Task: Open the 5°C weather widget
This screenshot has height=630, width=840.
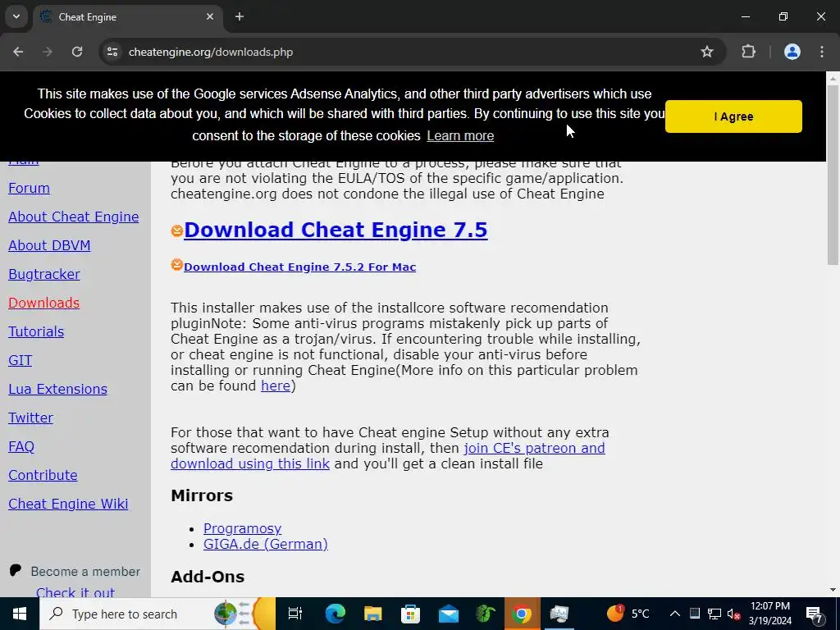Action: [x=628, y=614]
